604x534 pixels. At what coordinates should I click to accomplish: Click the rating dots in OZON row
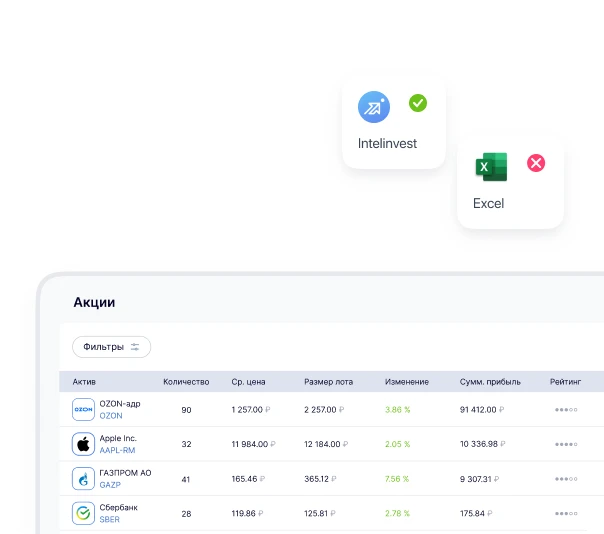coord(566,410)
